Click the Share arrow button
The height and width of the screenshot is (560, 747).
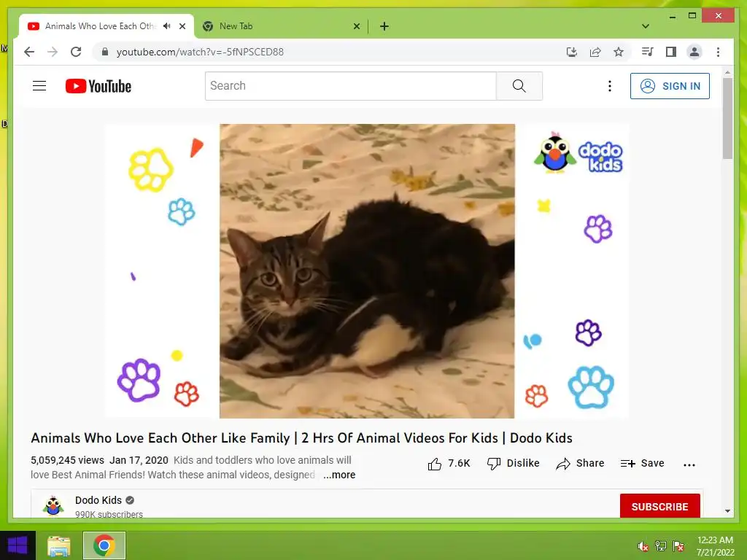point(580,463)
